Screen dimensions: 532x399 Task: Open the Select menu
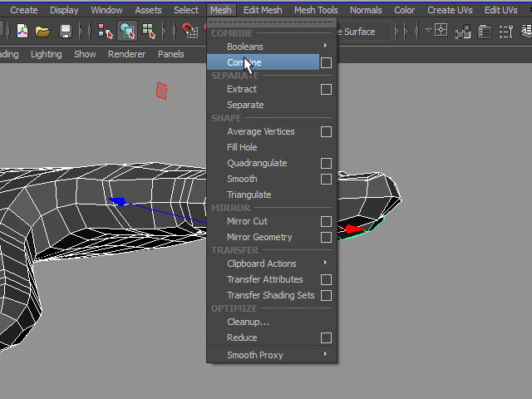[x=186, y=10]
